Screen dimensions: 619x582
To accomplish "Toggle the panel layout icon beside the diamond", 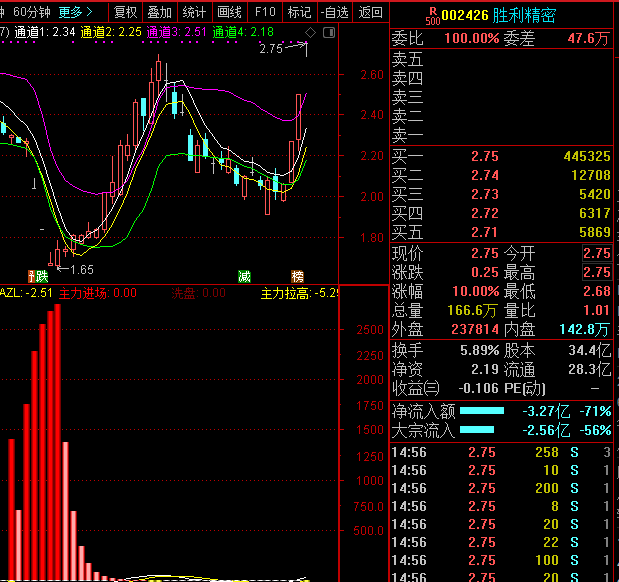I will tap(329, 33).
